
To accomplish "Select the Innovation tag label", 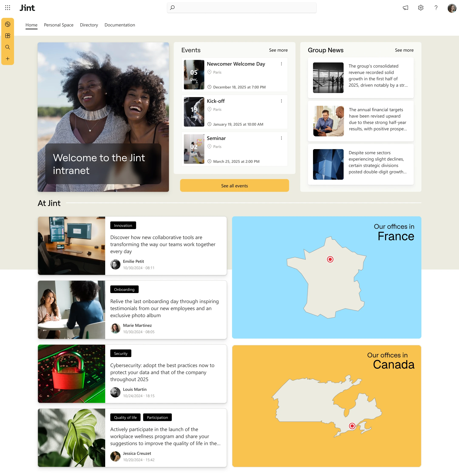I will pos(123,225).
